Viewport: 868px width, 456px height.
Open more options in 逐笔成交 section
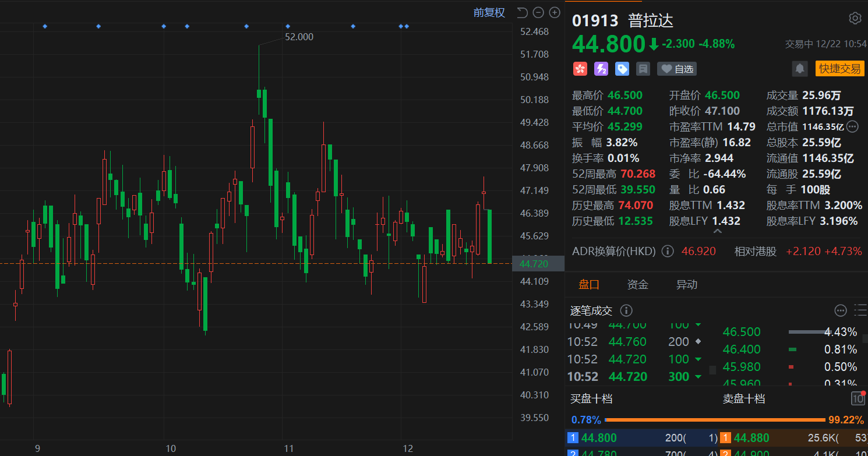[841, 310]
